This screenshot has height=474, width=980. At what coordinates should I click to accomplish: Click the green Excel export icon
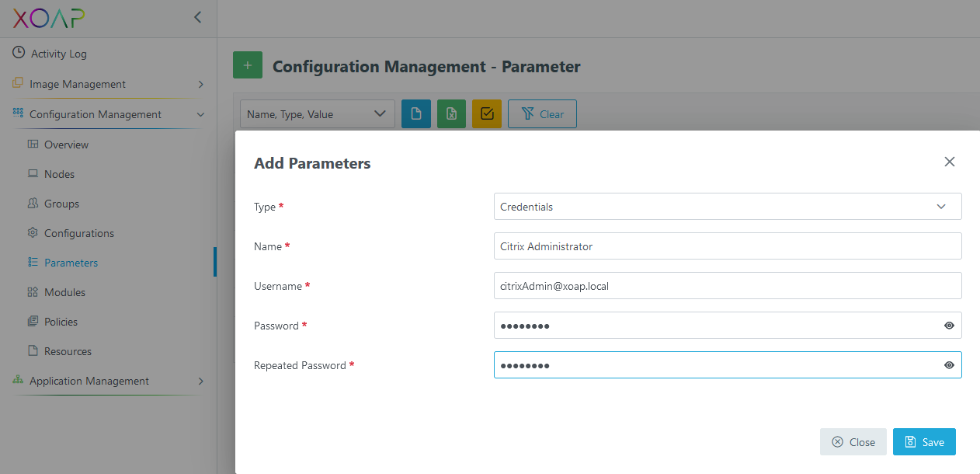pyautogui.click(x=451, y=113)
